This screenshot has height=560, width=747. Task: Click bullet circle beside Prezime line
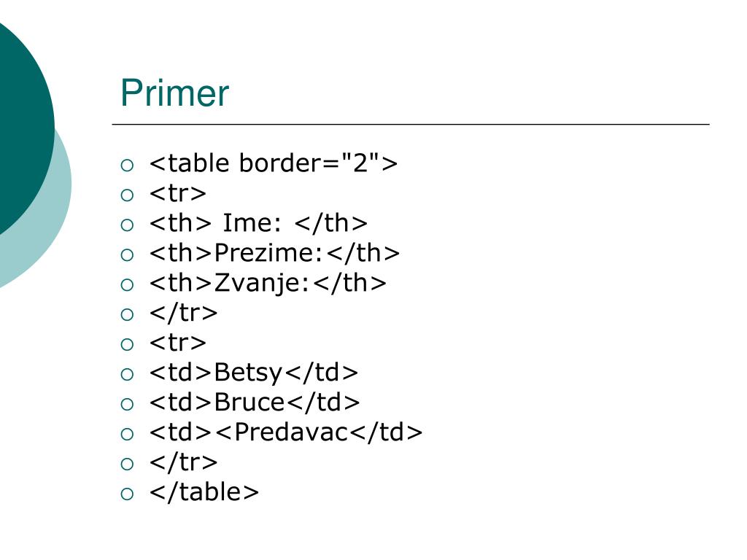(x=127, y=254)
